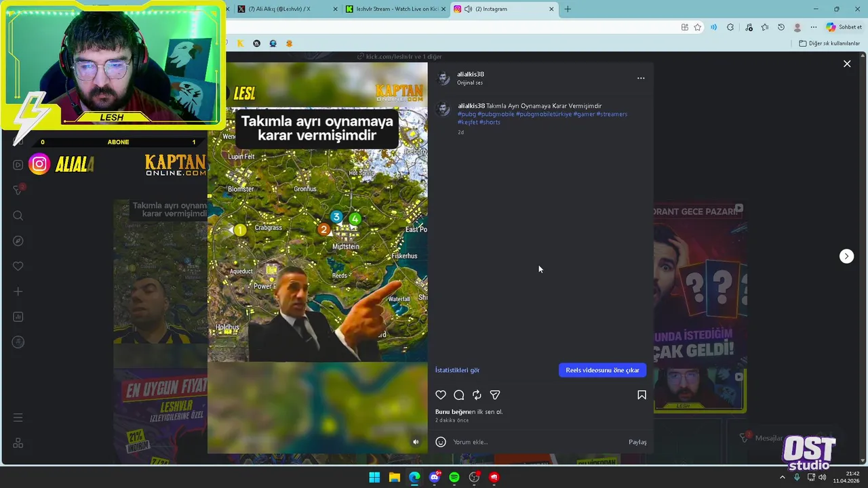Click 'Reels videosunu öne çıkar' button

pyautogui.click(x=602, y=370)
